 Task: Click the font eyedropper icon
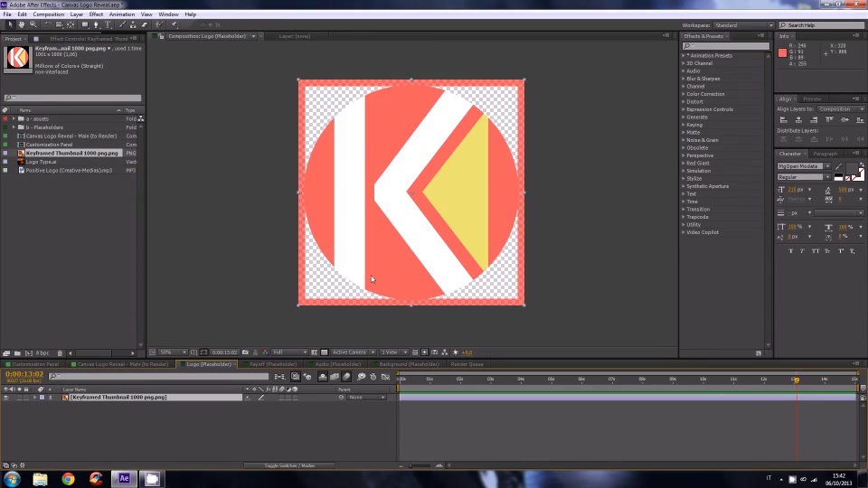click(839, 166)
